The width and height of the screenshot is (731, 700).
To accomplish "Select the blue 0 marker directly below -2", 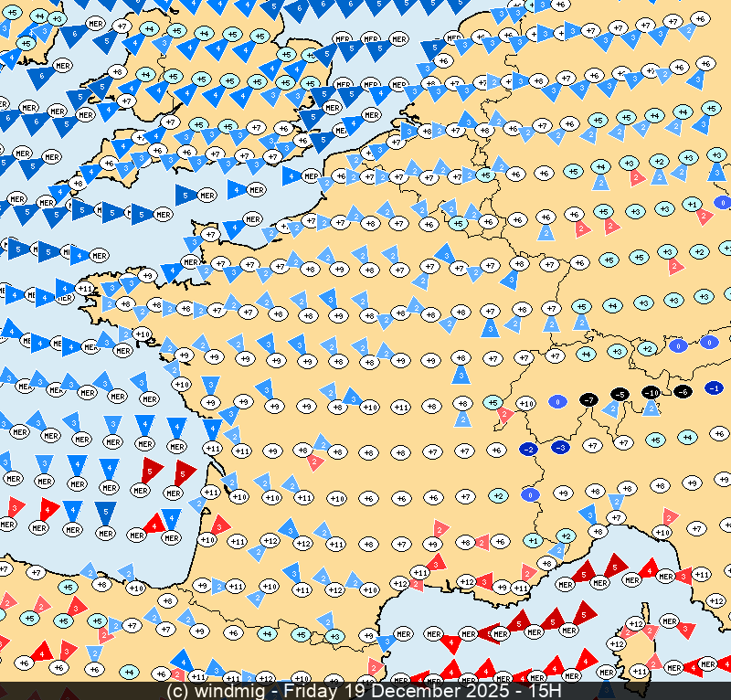I will [x=529, y=494].
